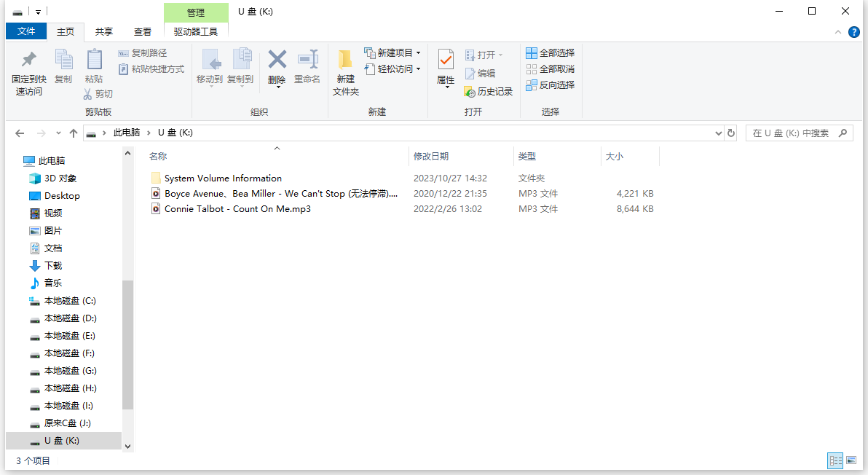This screenshot has width=868, height=475.
Task: Switch to the 主页 tab
Action: click(66, 31)
